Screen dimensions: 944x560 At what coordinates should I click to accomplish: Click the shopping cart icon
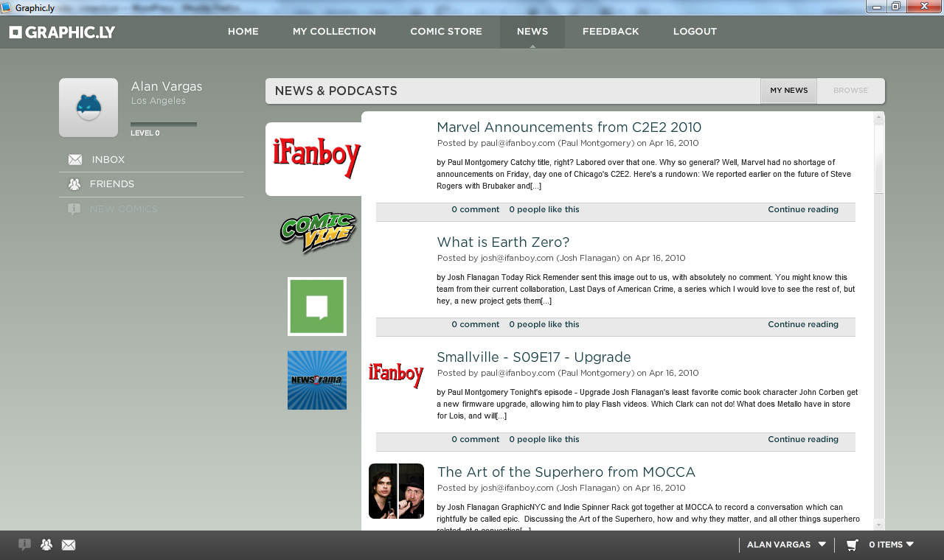852,545
